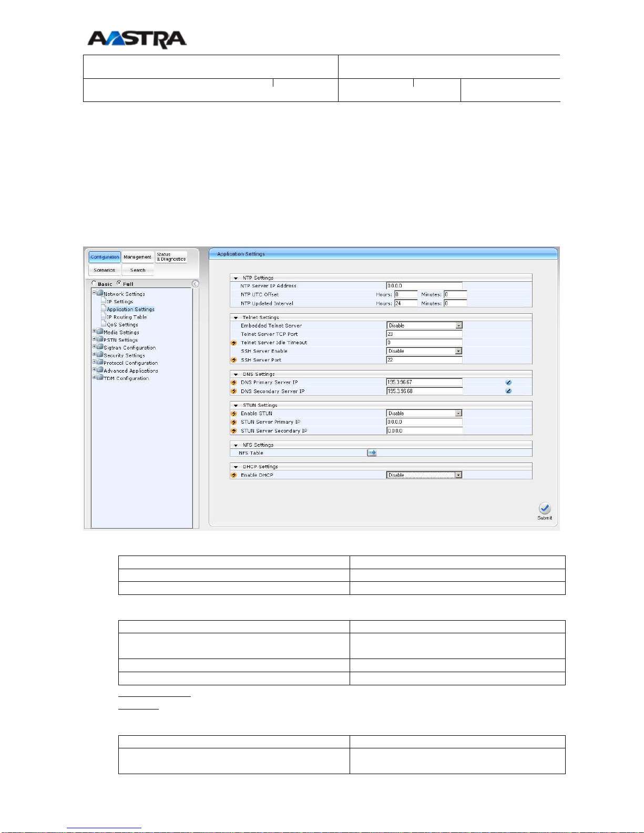
Task: Select the Advanced Applications tree item
Action: point(131,371)
